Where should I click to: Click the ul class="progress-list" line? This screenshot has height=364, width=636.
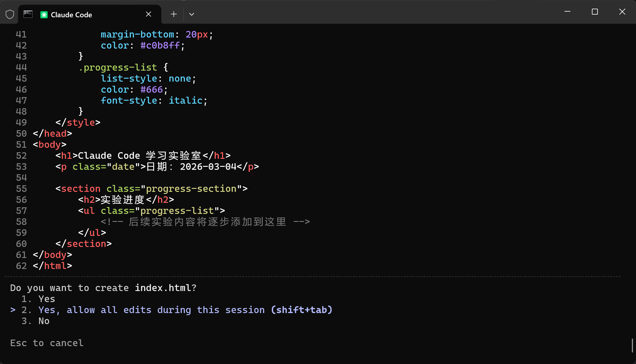152,211
